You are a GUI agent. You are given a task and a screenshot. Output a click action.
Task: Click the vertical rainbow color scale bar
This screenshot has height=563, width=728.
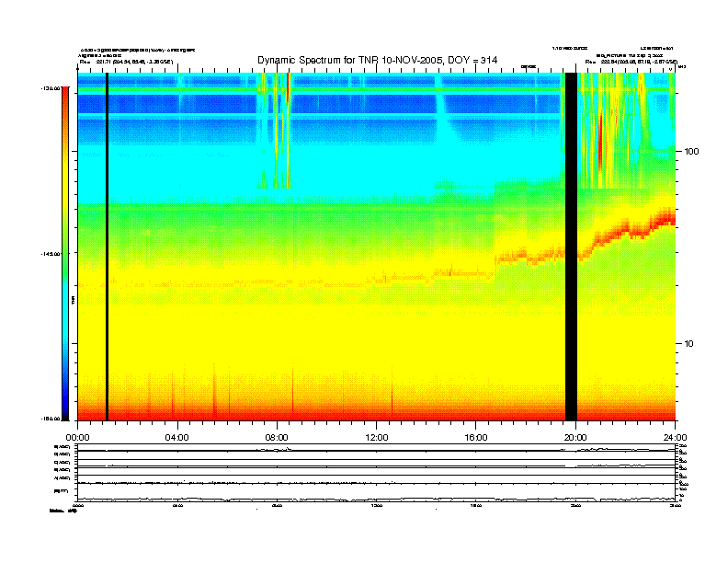65,253
